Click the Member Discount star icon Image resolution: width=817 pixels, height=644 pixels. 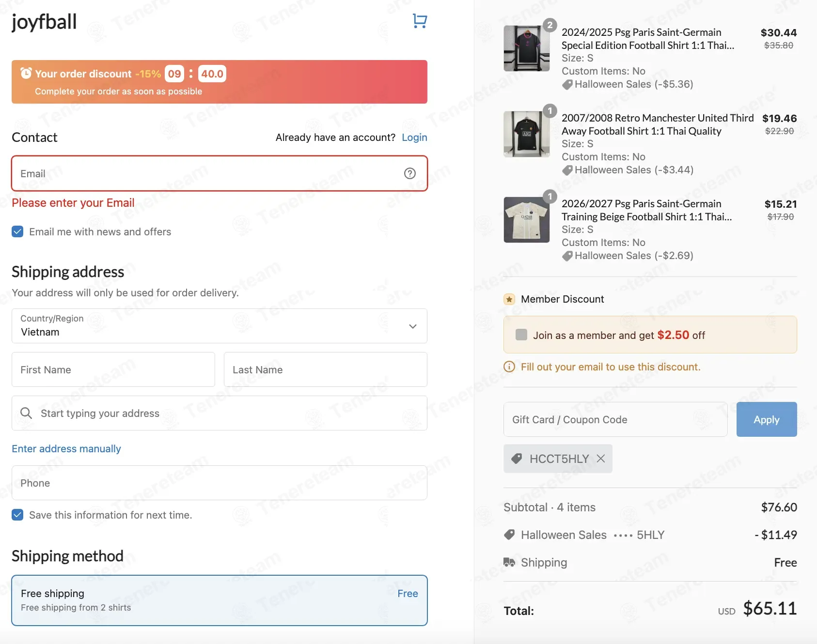point(509,299)
